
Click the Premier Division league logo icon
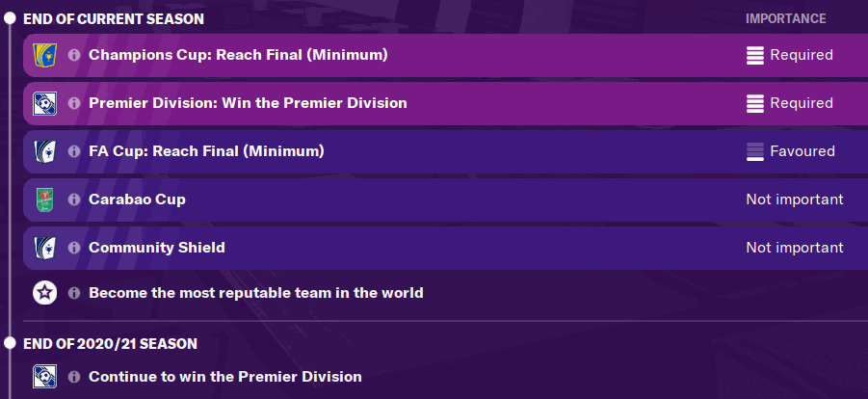45,104
